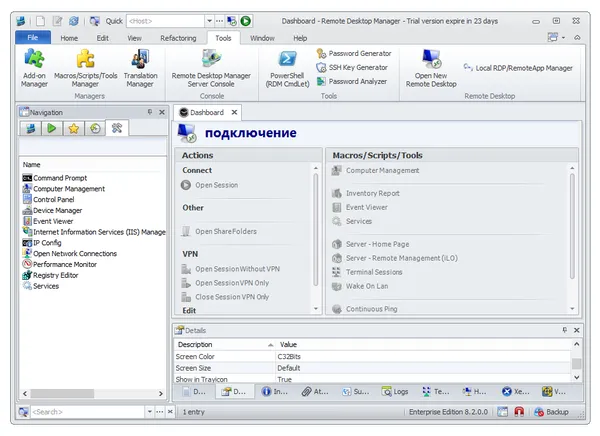Open Local RDP/RemoteApp Manager
The image size is (600, 436).
(518, 68)
